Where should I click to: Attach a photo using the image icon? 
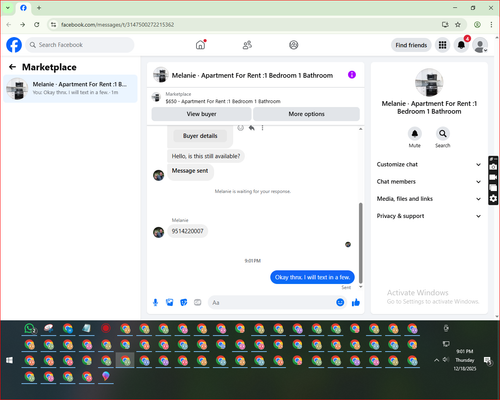click(x=170, y=302)
